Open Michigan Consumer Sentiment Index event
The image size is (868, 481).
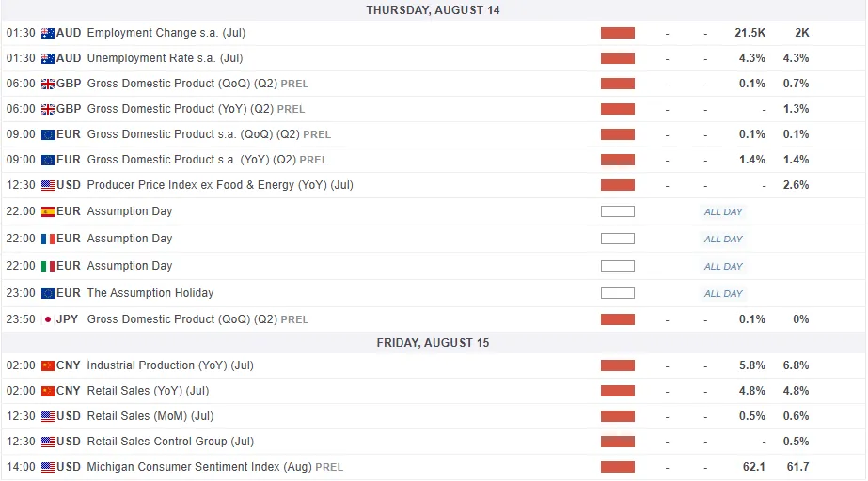point(198,467)
